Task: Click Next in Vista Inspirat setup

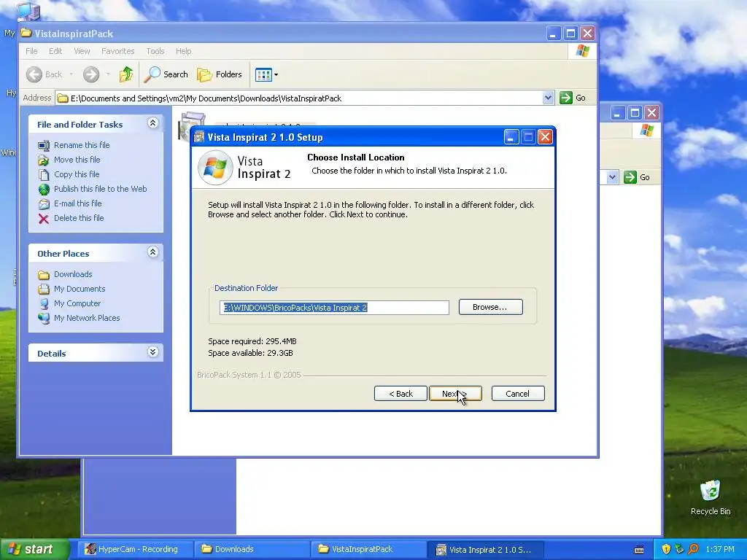Action: pyautogui.click(x=455, y=393)
